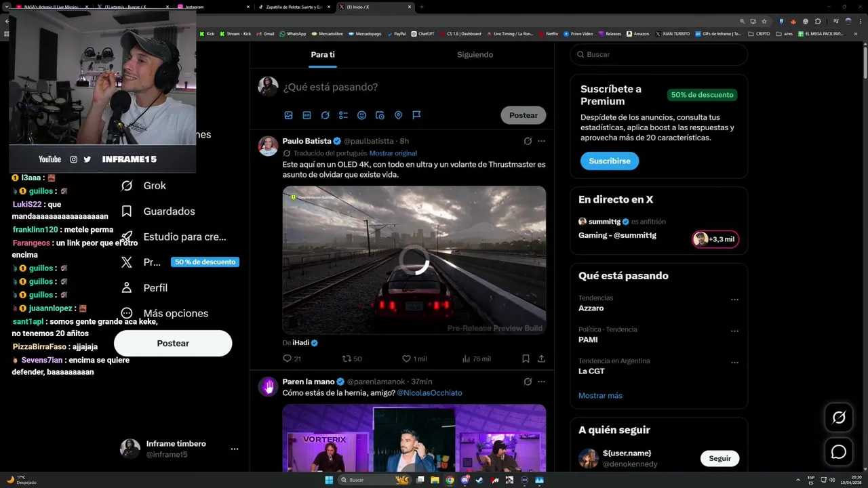The image size is (868, 488).
Task: Bookmark Paulo Batista's post
Action: click(526, 359)
